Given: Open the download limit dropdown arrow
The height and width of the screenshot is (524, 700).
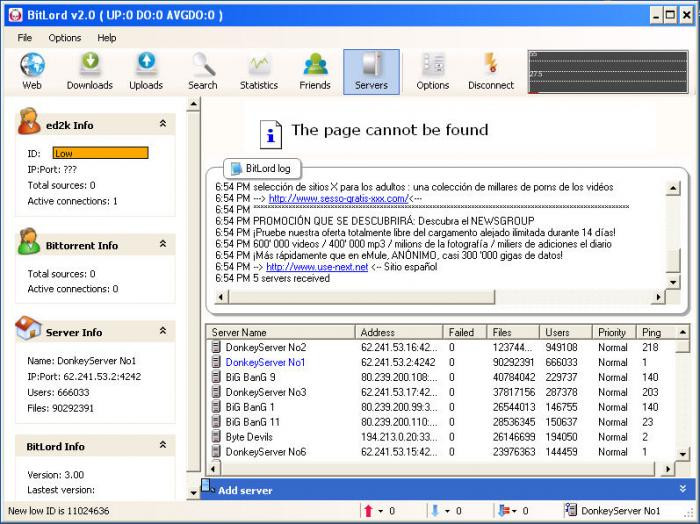Looking at the screenshot, I should (x=447, y=512).
